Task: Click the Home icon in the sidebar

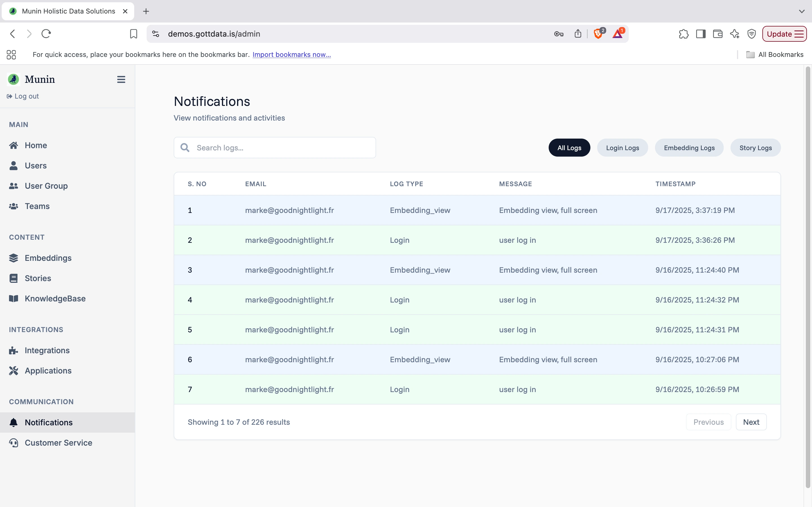Action: 14,145
